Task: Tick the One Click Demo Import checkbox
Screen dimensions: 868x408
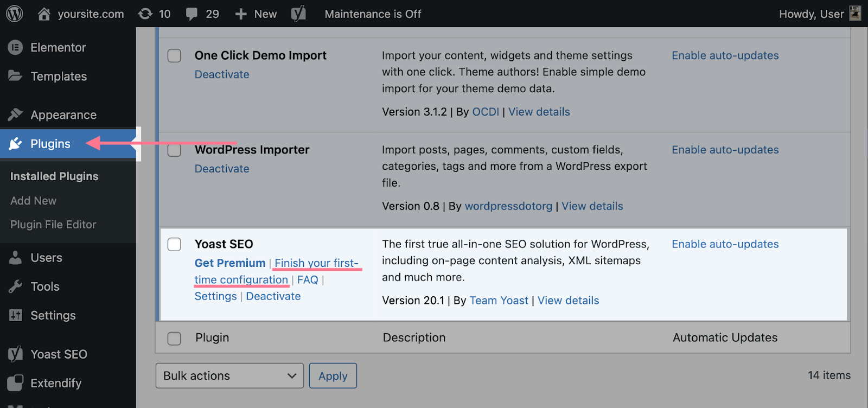Action: [x=174, y=55]
